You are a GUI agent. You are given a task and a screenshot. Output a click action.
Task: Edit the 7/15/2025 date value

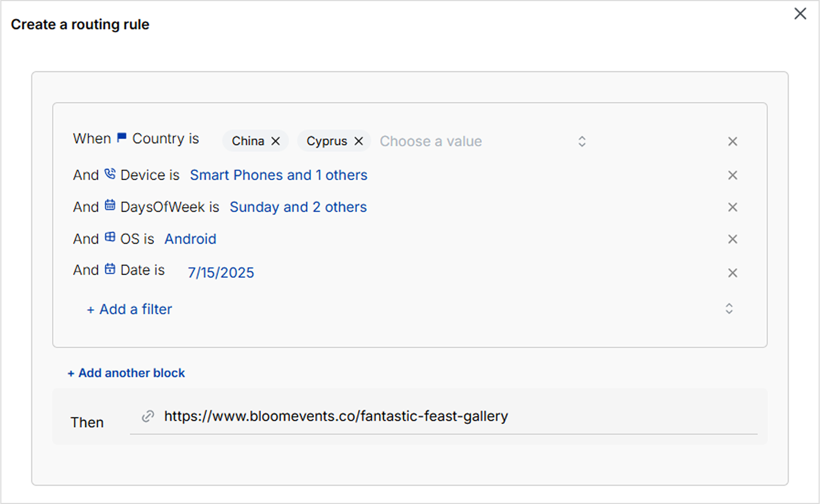(221, 273)
